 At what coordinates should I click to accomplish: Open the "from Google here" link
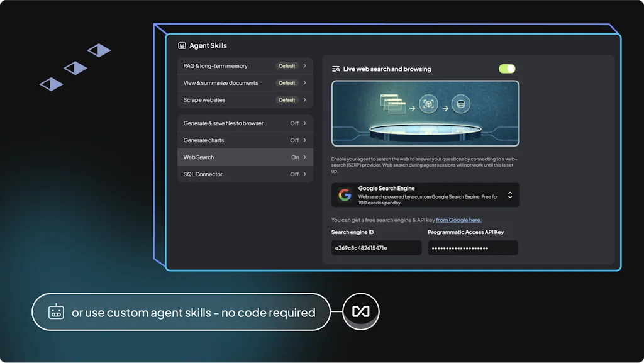[458, 220]
